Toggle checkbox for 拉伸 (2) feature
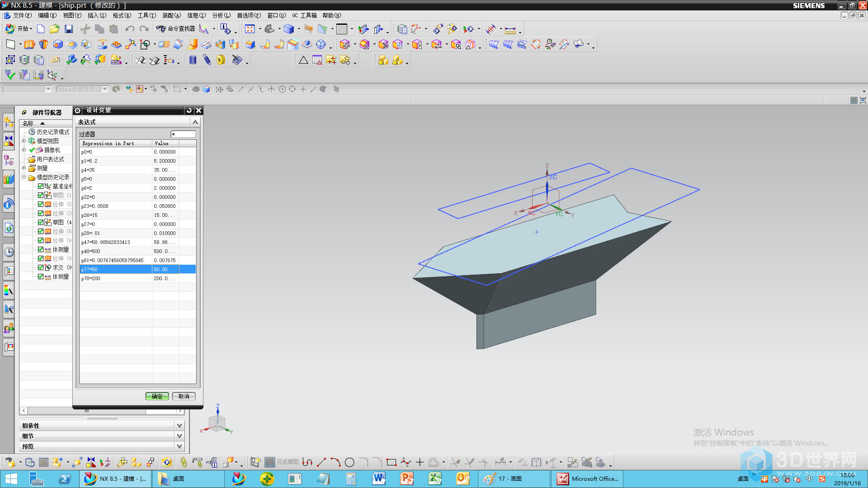Screen dimensions: 868x488 [x=41, y=204]
